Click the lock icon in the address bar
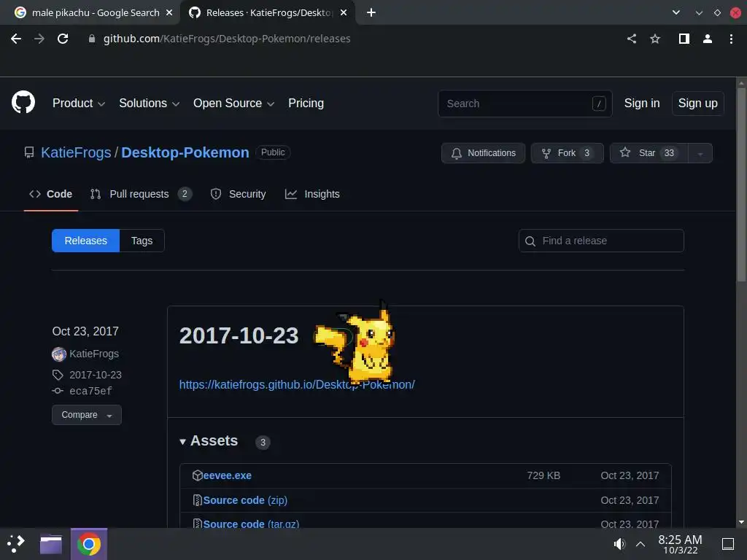This screenshot has width=747, height=560. tap(92, 39)
